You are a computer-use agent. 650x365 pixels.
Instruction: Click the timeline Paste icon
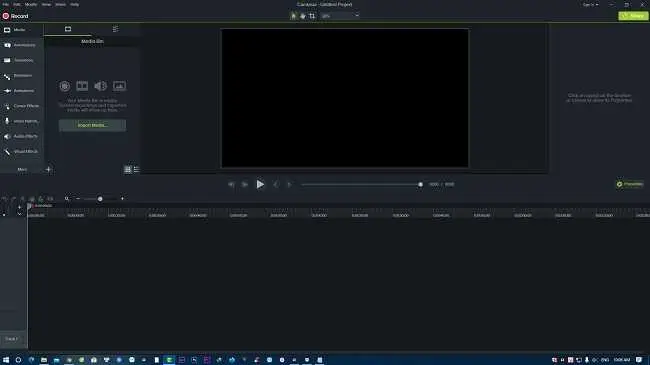pyautogui.click(x=41, y=199)
